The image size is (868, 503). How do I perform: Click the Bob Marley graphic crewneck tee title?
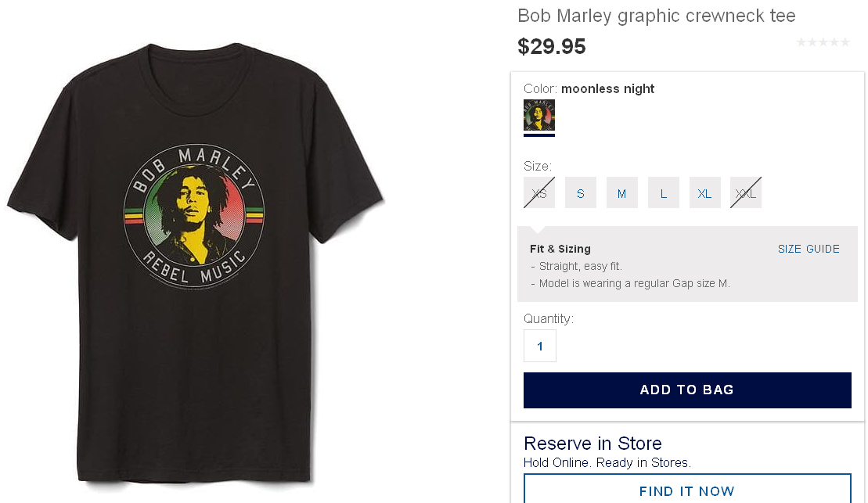[657, 16]
